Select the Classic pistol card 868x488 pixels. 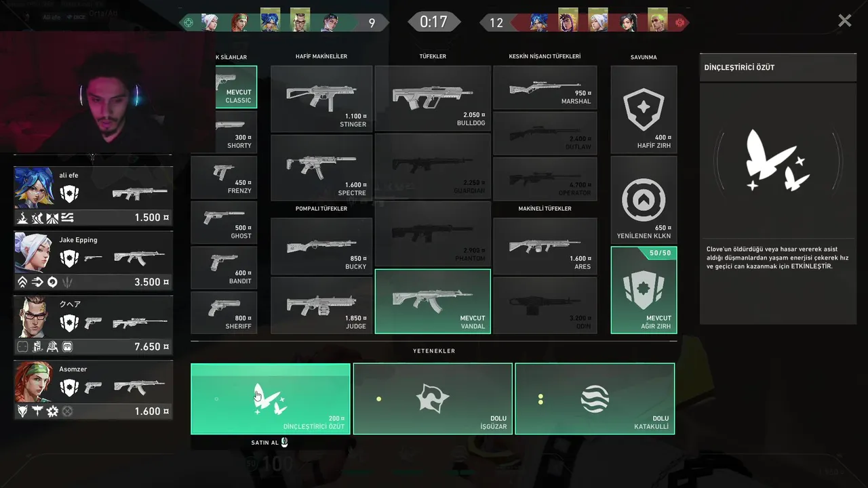(x=237, y=87)
